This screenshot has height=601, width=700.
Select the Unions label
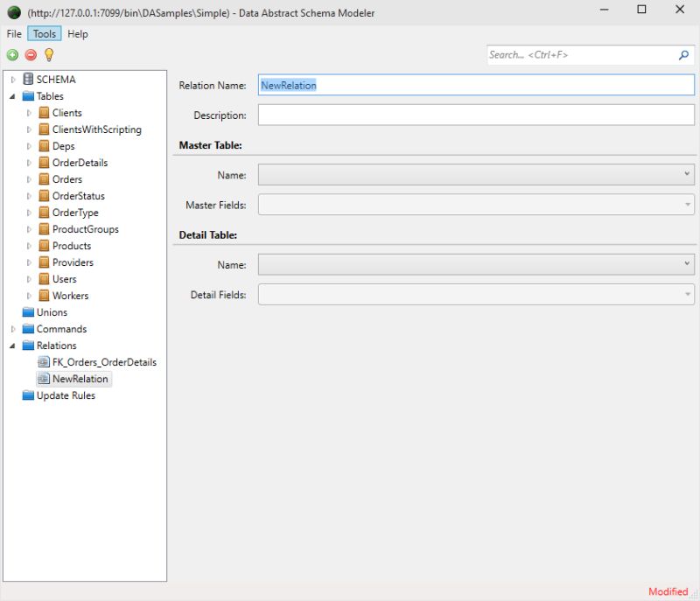(52, 312)
